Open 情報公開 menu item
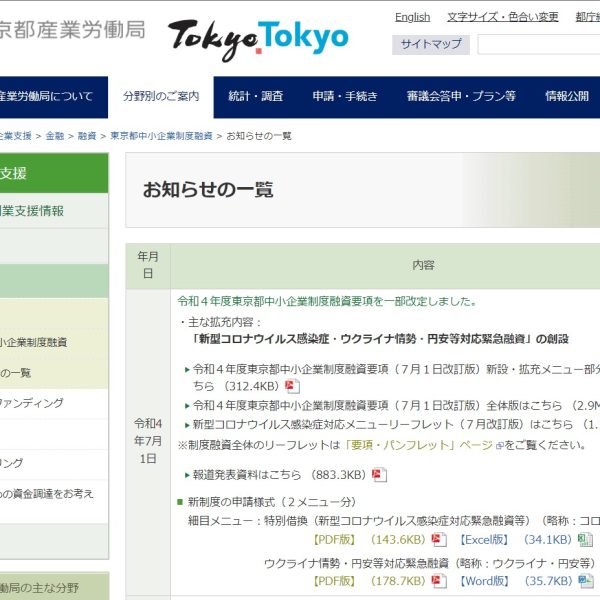This screenshot has height=600, width=600. [567, 96]
